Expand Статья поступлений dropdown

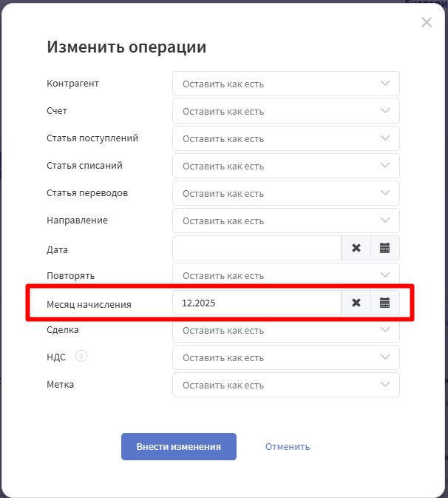[285, 138]
